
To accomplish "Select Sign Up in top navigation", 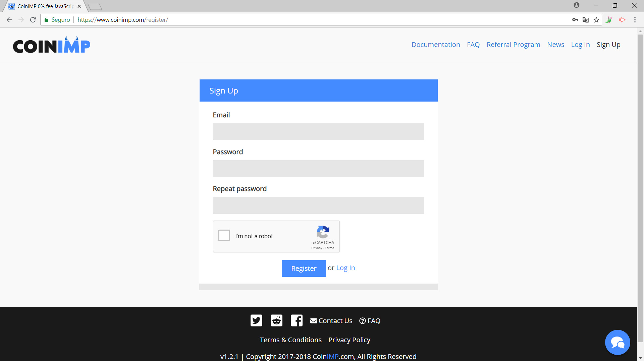I will tap(608, 45).
